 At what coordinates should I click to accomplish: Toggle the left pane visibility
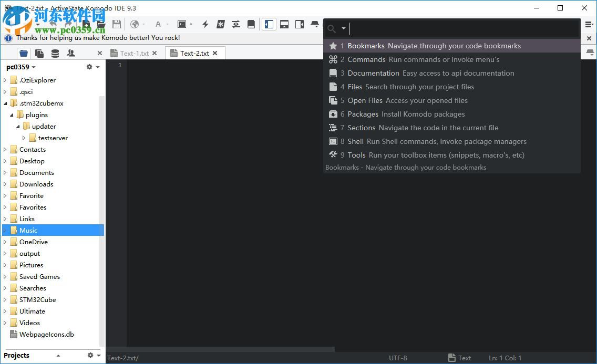pyautogui.click(x=269, y=24)
